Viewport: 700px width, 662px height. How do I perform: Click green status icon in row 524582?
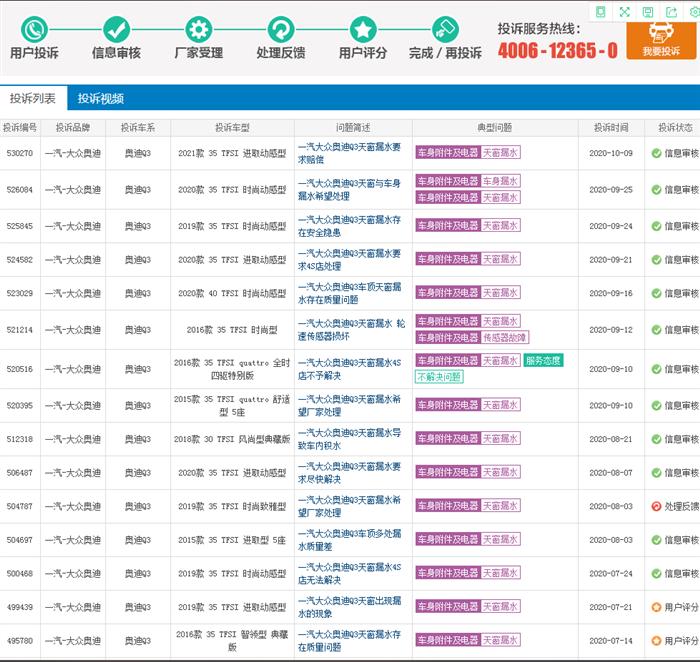point(656,260)
